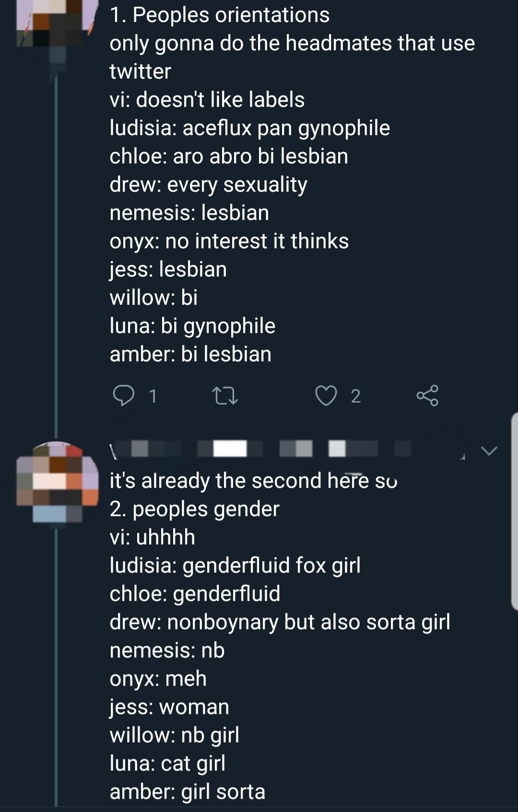
Task: Open the tweet titled "1. Peoples orientations"
Action: (219, 15)
